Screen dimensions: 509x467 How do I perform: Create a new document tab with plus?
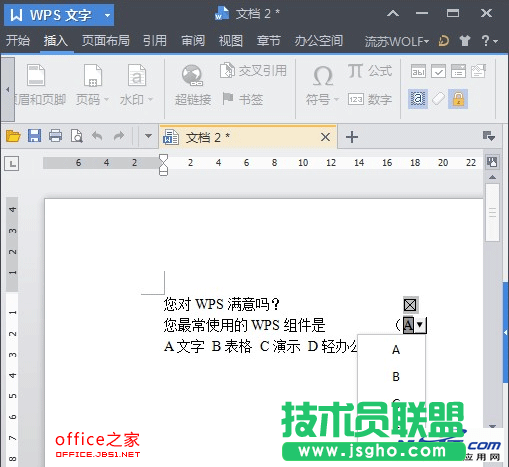(x=352, y=137)
